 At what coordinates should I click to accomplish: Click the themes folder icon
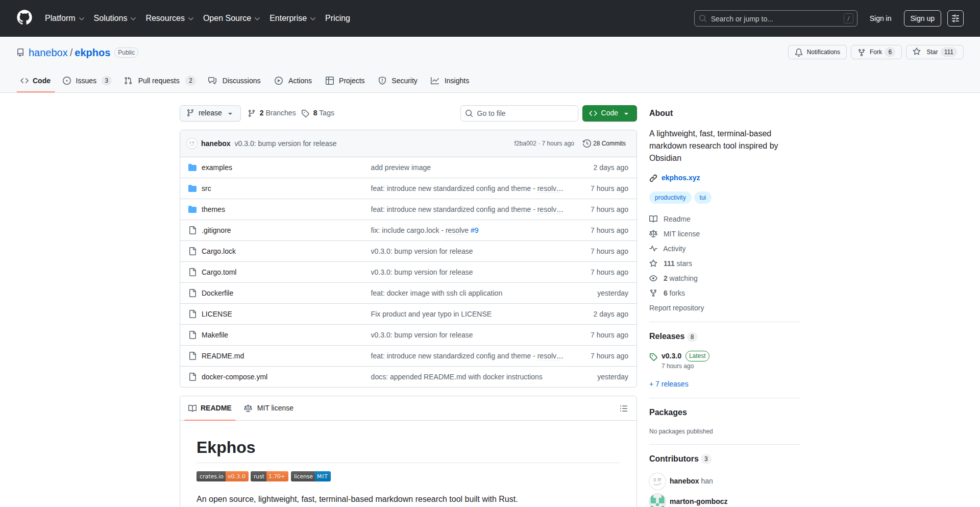(192, 209)
